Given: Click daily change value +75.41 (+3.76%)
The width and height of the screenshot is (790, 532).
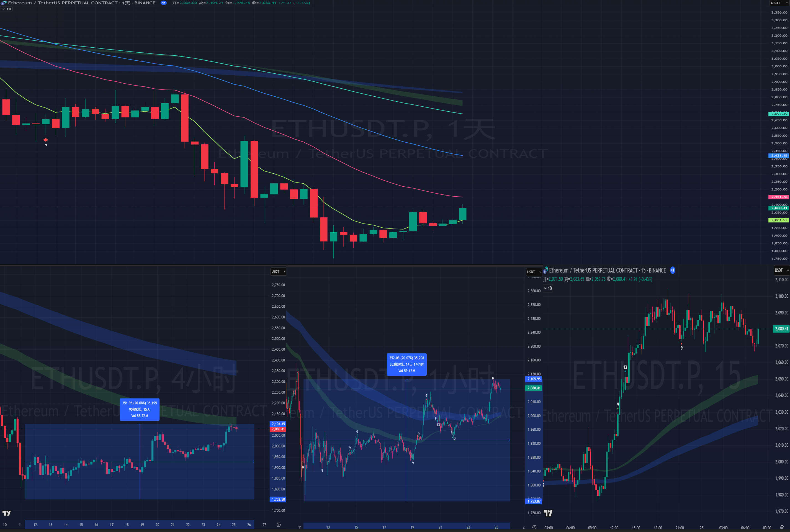Looking at the screenshot, I should pyautogui.click(x=294, y=3).
